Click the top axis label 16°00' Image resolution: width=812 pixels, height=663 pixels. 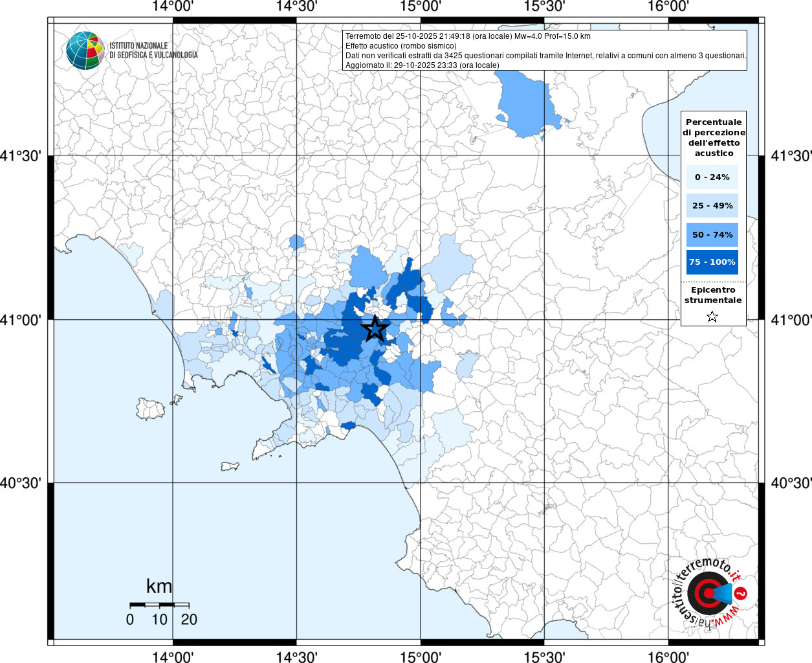pos(668,6)
